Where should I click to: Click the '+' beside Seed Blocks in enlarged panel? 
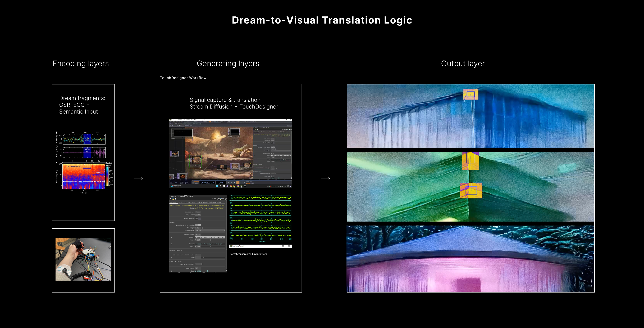point(197,268)
